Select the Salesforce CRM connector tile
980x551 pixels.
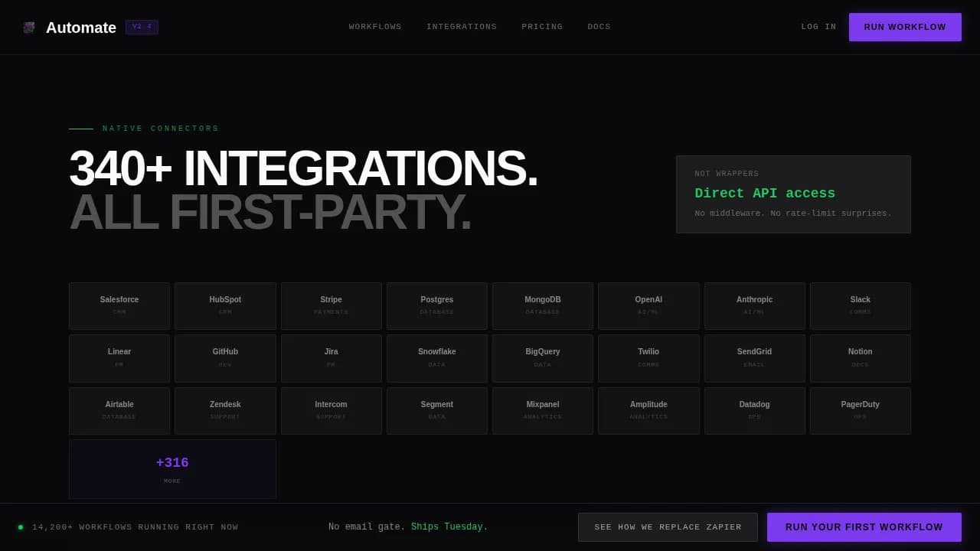[119, 305]
